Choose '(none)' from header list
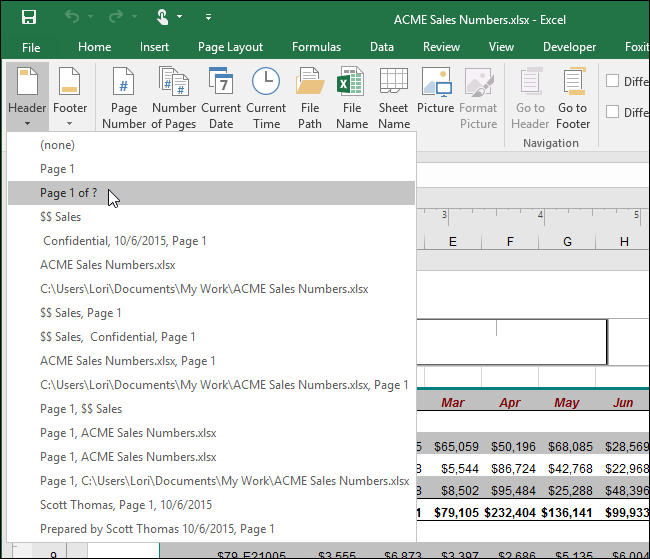650x559 pixels. [57, 145]
